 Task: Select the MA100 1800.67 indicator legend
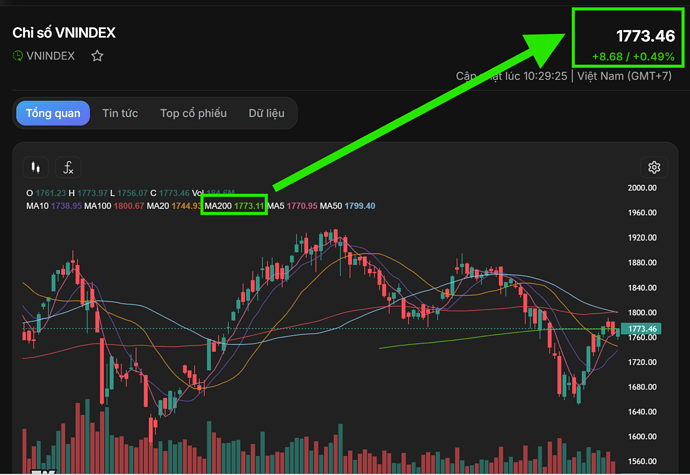(114, 206)
